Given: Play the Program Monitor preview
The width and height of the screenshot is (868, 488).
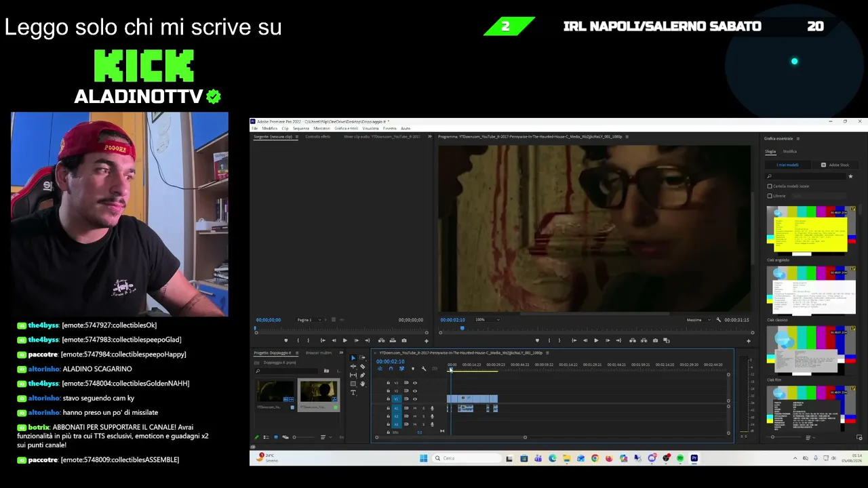Looking at the screenshot, I should point(596,340).
